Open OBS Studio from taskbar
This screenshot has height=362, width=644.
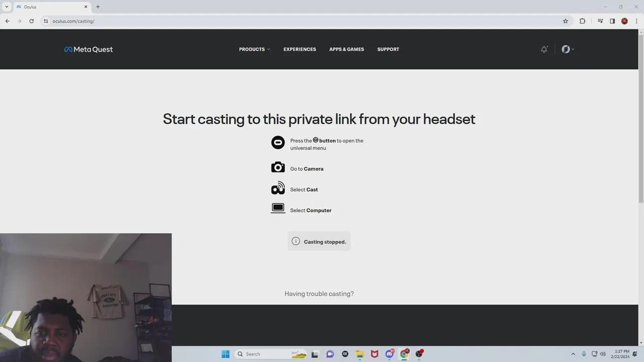[419, 354]
